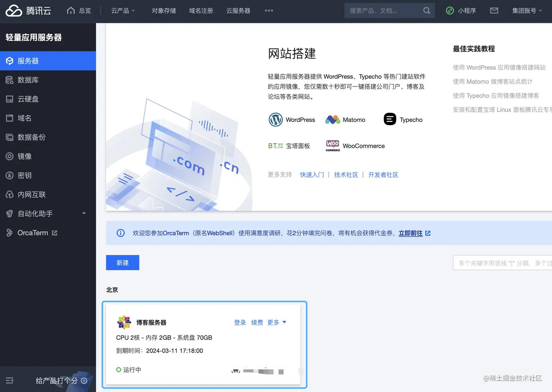
Task: Click the 内网互联 sidebar icon
Action: tap(9, 195)
